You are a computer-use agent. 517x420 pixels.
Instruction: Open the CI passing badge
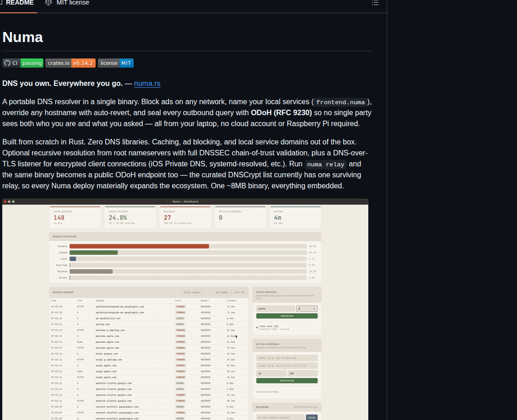(23, 63)
